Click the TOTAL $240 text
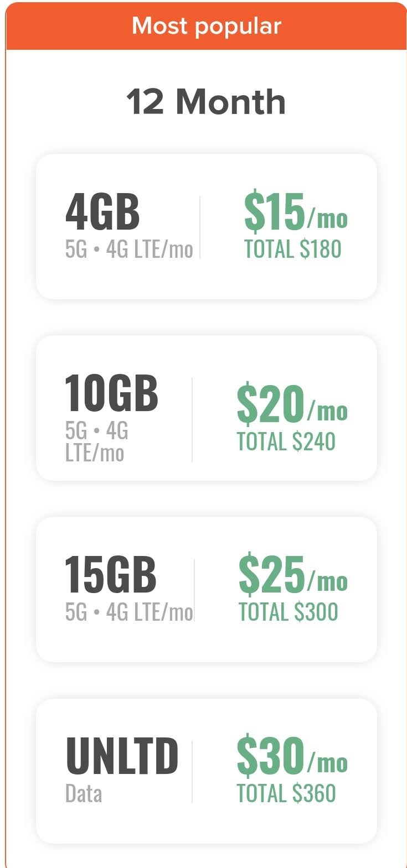This screenshot has width=407, height=868. pyautogui.click(x=286, y=441)
